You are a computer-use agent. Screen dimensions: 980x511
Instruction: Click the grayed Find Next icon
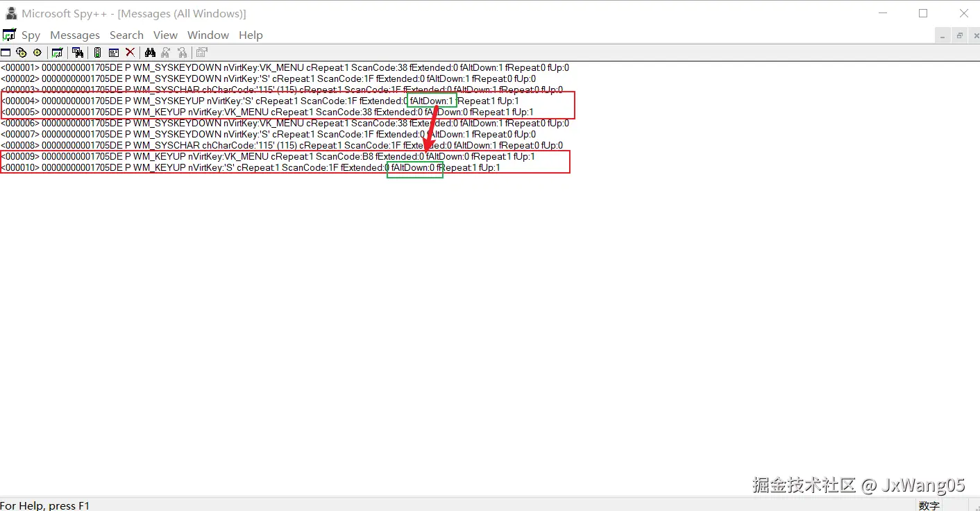(x=166, y=53)
